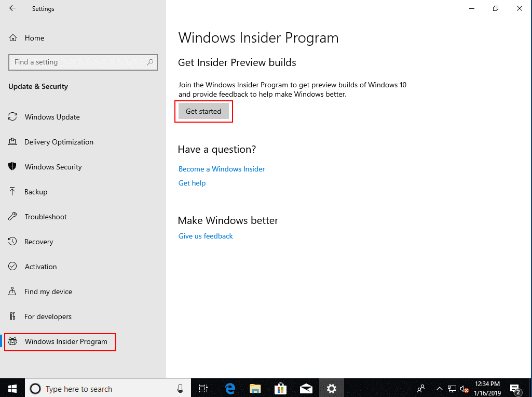The width and height of the screenshot is (532, 397).
Task: Expand hidden icons in the system tray
Action: coord(439,388)
